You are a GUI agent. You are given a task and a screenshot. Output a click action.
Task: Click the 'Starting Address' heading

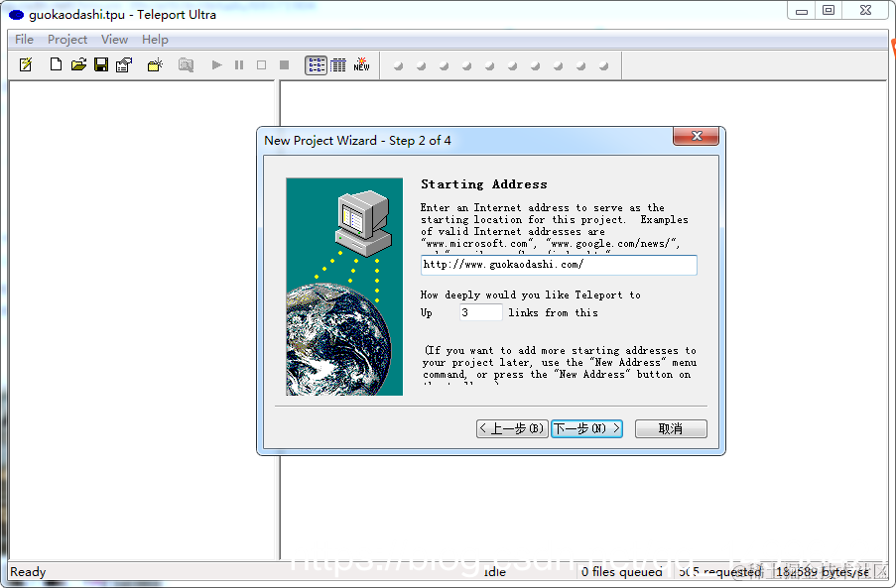click(x=484, y=184)
